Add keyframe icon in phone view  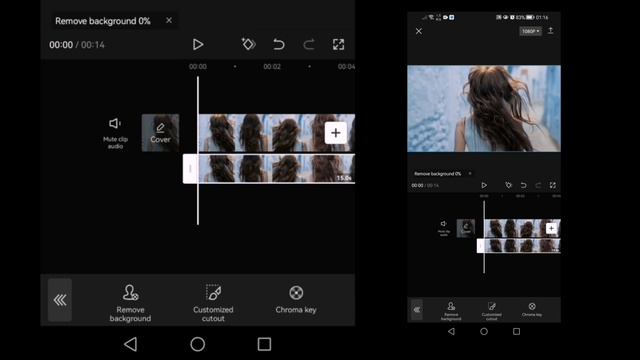pos(508,185)
